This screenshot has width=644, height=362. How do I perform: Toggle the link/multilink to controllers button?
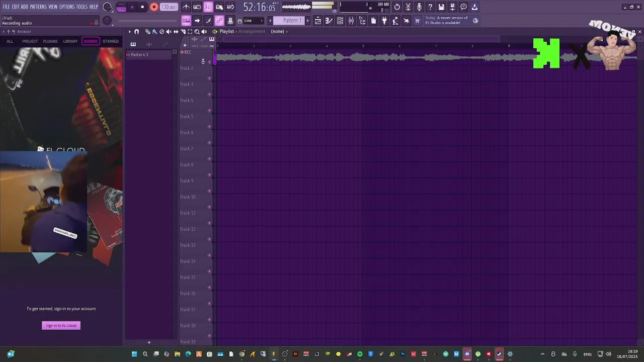tap(219, 21)
